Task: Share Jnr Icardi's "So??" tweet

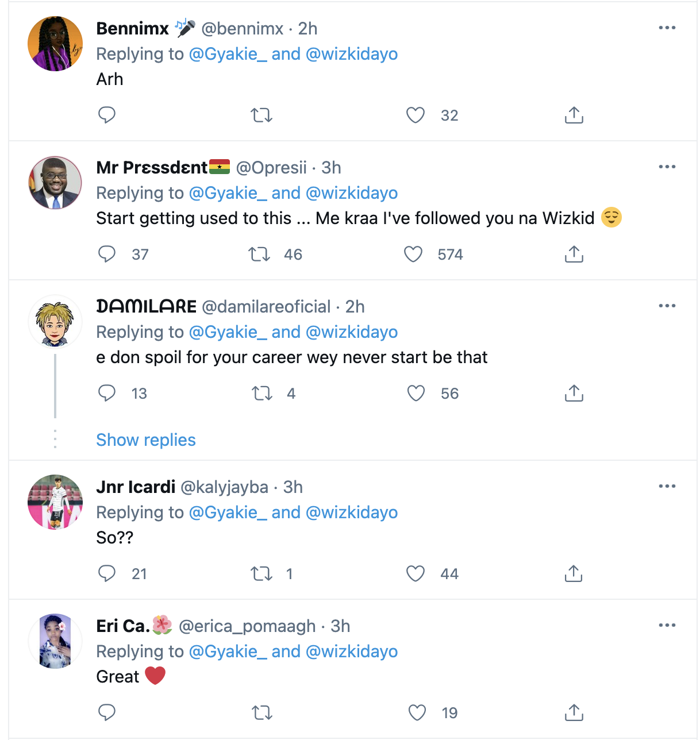Action: pyautogui.click(x=574, y=574)
